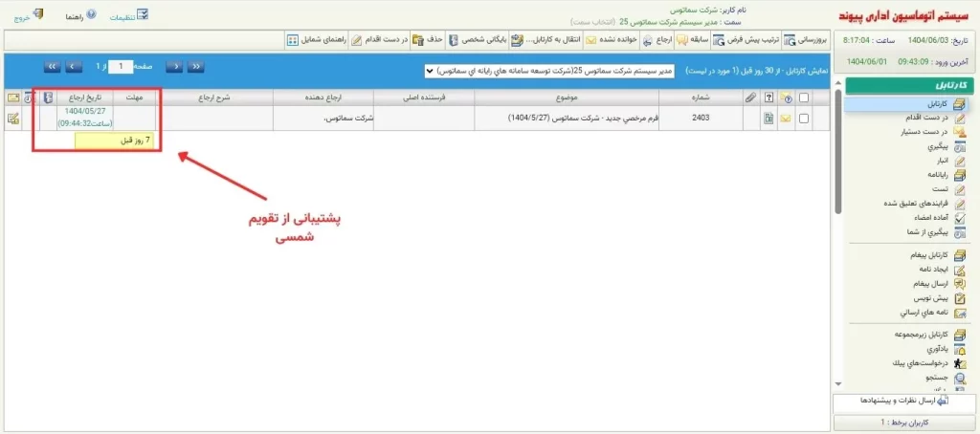Go to the previous page button
The height and width of the screenshot is (434, 980).
pos(176,66)
